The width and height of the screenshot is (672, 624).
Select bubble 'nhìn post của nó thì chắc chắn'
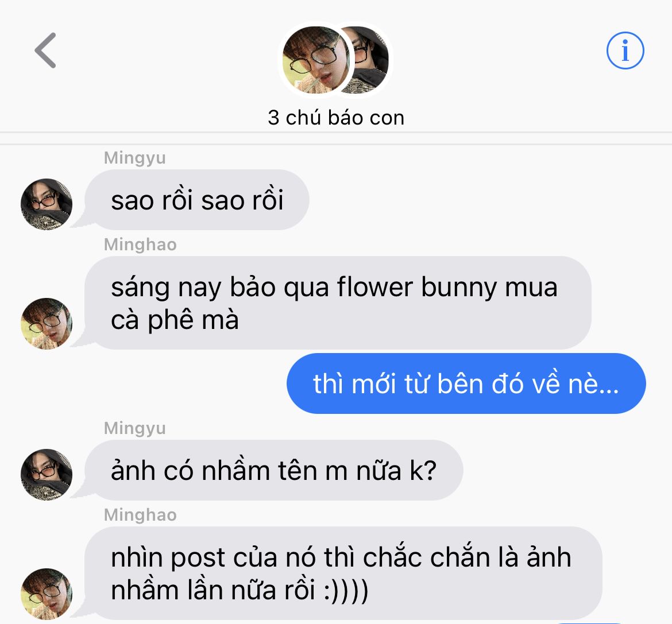coord(343,573)
